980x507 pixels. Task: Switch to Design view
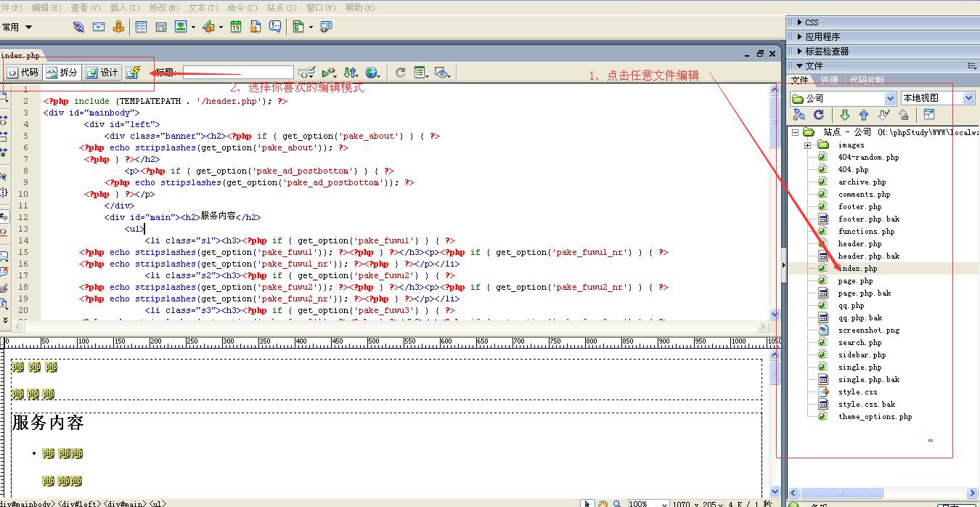tap(102, 72)
